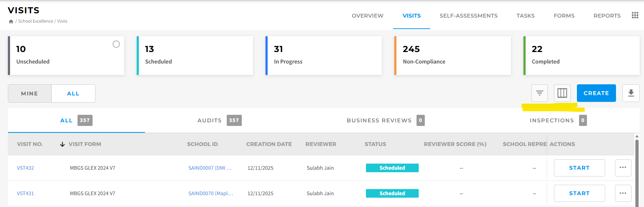Switch to the INSPECTIONS tab
This screenshot has height=207, width=644.
[558, 121]
